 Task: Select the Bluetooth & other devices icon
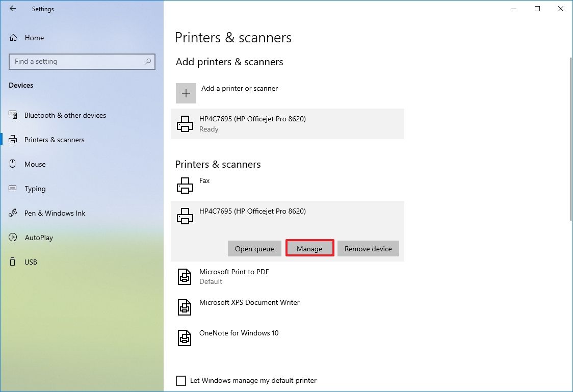12,115
